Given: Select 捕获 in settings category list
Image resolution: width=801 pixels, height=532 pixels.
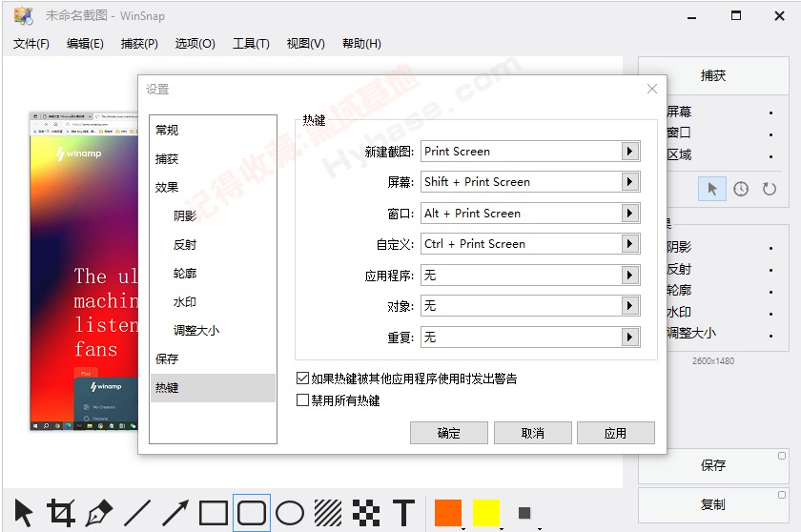Looking at the screenshot, I should 167,159.
